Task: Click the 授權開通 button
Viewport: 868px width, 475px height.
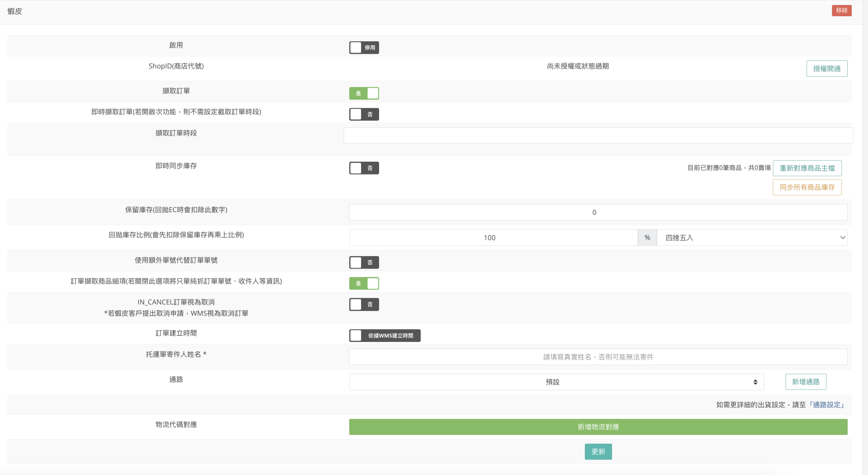Action: point(826,68)
